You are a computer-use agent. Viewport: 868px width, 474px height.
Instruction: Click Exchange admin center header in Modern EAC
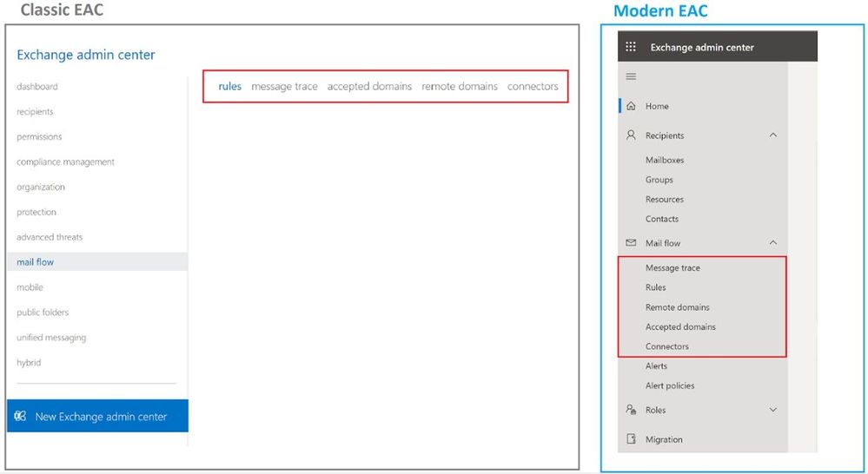click(x=702, y=47)
